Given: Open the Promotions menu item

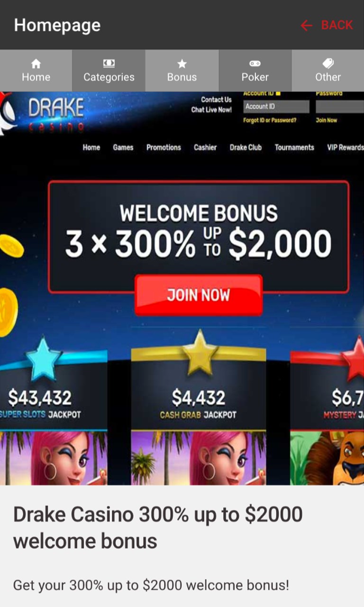Looking at the screenshot, I should (x=164, y=147).
